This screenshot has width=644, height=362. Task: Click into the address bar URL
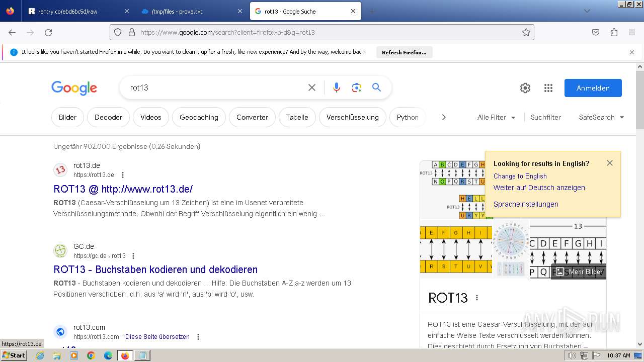pyautogui.click(x=322, y=32)
